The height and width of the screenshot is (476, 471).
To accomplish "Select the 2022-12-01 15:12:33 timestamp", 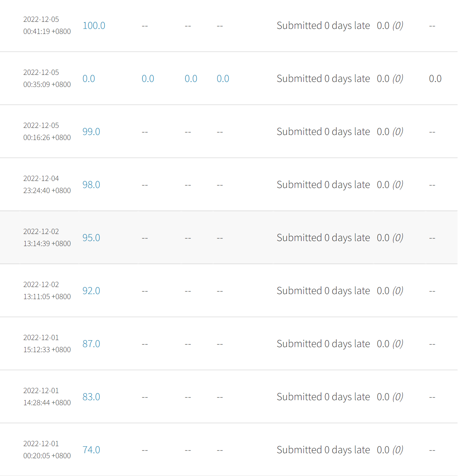I will coord(47,344).
